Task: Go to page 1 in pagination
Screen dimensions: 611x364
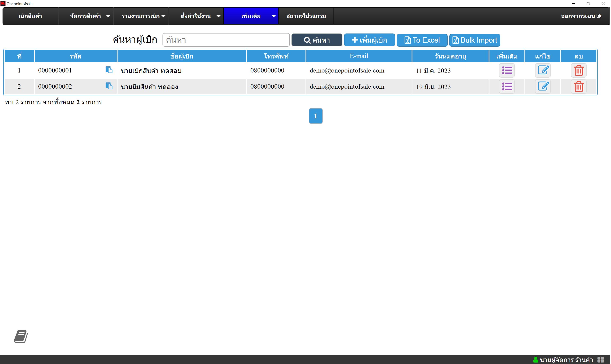Action: click(x=315, y=116)
